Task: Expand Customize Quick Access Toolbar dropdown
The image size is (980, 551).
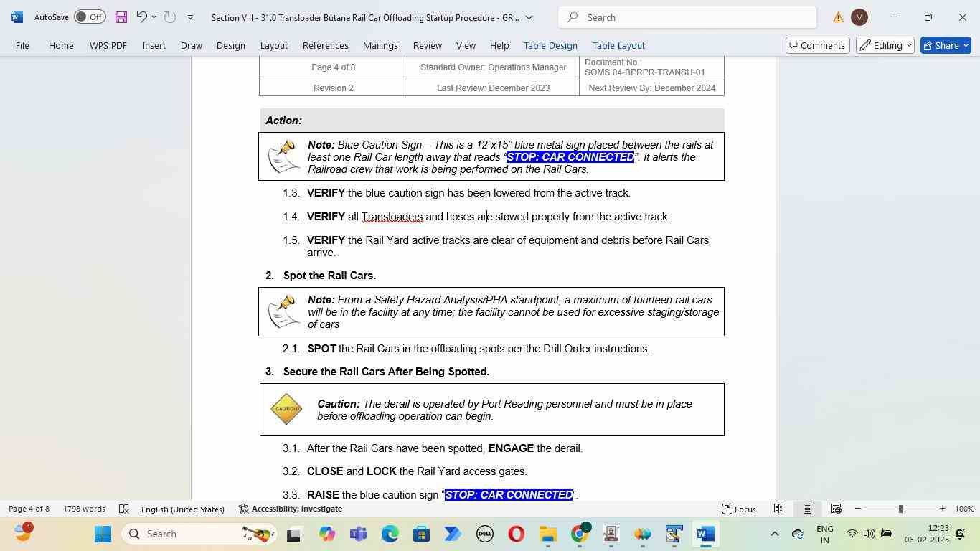Action: (190, 17)
